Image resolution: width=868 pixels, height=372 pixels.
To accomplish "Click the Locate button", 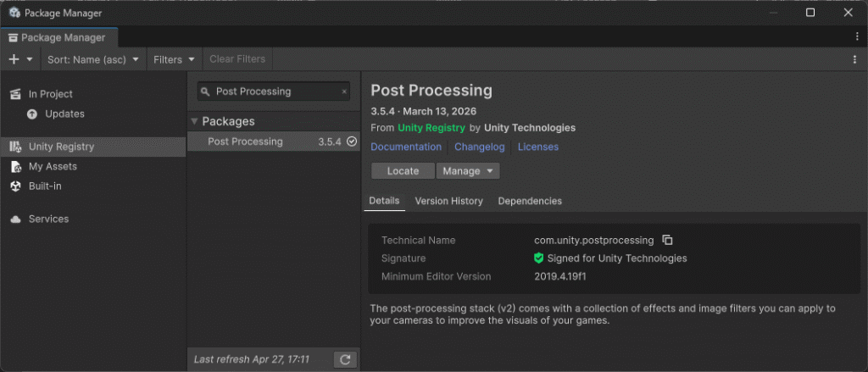I will coord(403,171).
